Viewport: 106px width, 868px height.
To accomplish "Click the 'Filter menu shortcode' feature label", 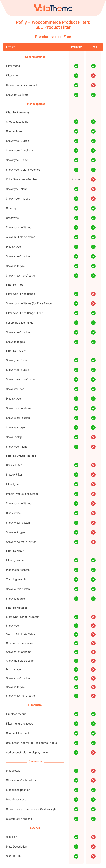I will pyautogui.click(x=19, y=723).
